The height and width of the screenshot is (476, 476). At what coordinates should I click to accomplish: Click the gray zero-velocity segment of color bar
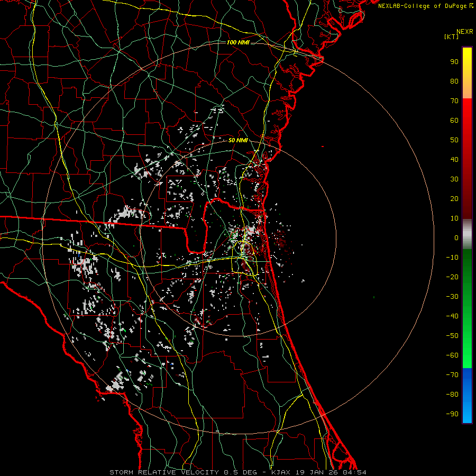pos(467,234)
